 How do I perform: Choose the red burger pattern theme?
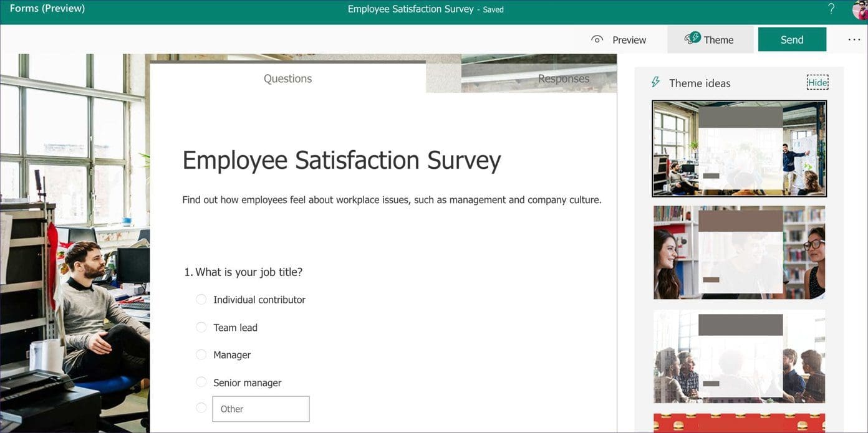point(739,423)
